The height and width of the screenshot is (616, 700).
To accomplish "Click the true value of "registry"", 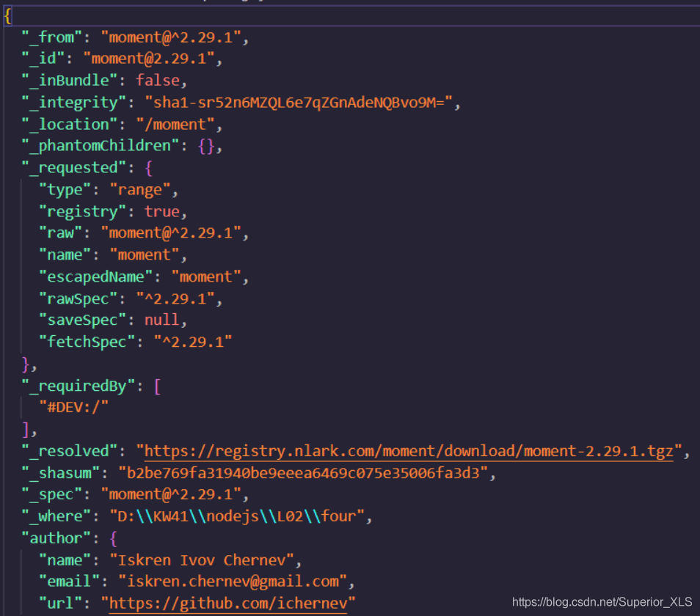I will click(162, 211).
